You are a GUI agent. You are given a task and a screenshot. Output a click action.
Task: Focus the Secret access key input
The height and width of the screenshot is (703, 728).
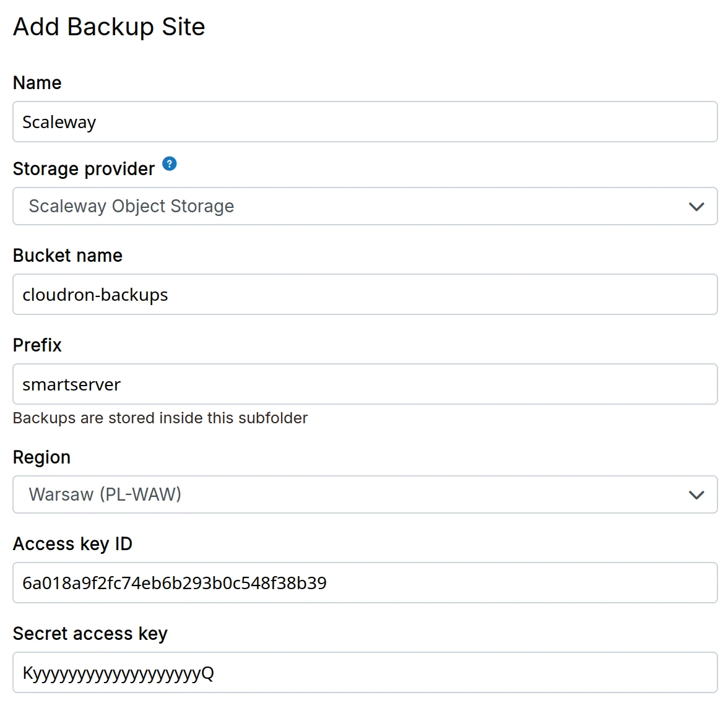[x=365, y=673]
